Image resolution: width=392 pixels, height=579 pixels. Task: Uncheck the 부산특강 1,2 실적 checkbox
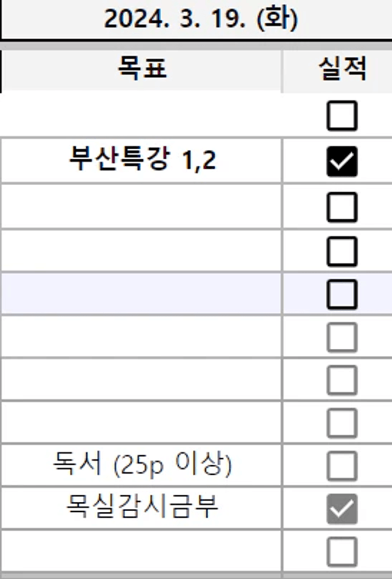click(342, 162)
